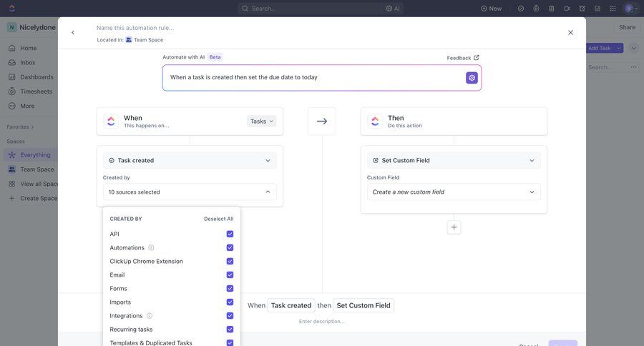Open the AI button in search bar
Viewport: 644px width, 346px height.
pyautogui.click(x=393, y=8)
